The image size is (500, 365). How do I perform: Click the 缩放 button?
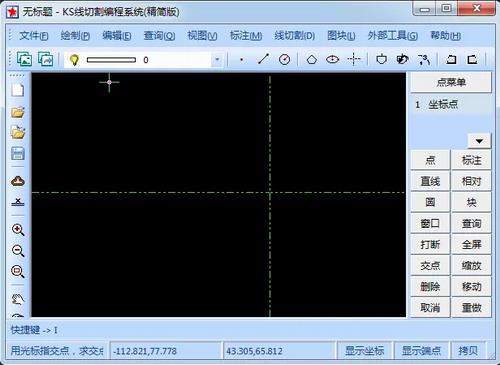[471, 265]
